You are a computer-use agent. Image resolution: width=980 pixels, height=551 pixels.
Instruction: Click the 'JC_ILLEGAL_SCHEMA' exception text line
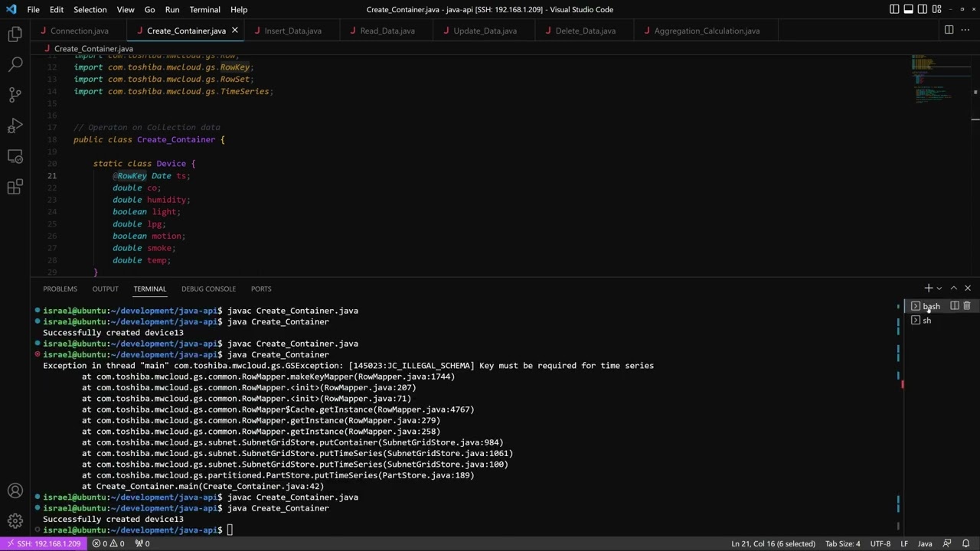coord(348,366)
